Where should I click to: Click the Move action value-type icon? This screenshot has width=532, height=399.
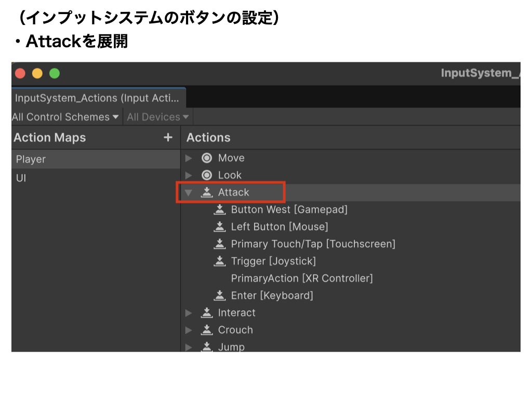click(207, 158)
